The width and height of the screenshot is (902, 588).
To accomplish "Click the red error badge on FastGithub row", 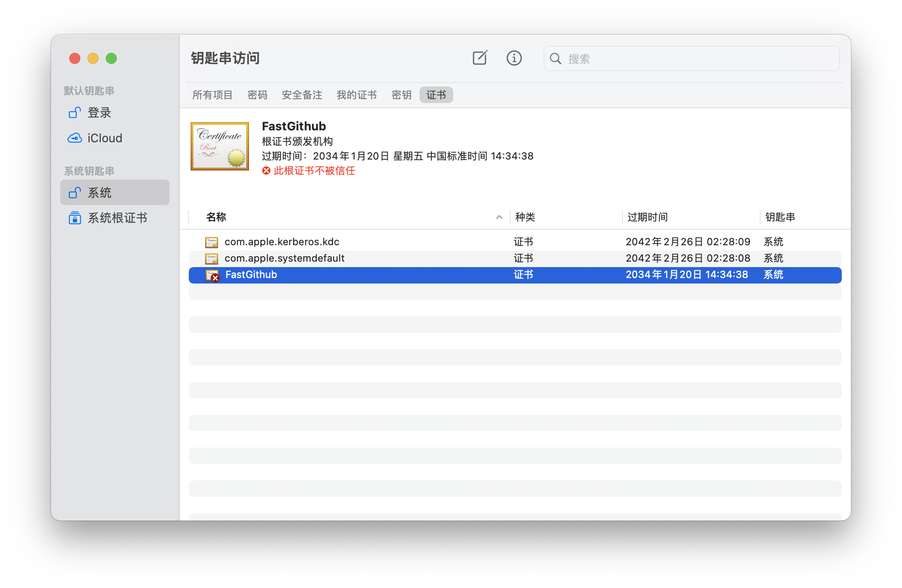I will (x=215, y=278).
